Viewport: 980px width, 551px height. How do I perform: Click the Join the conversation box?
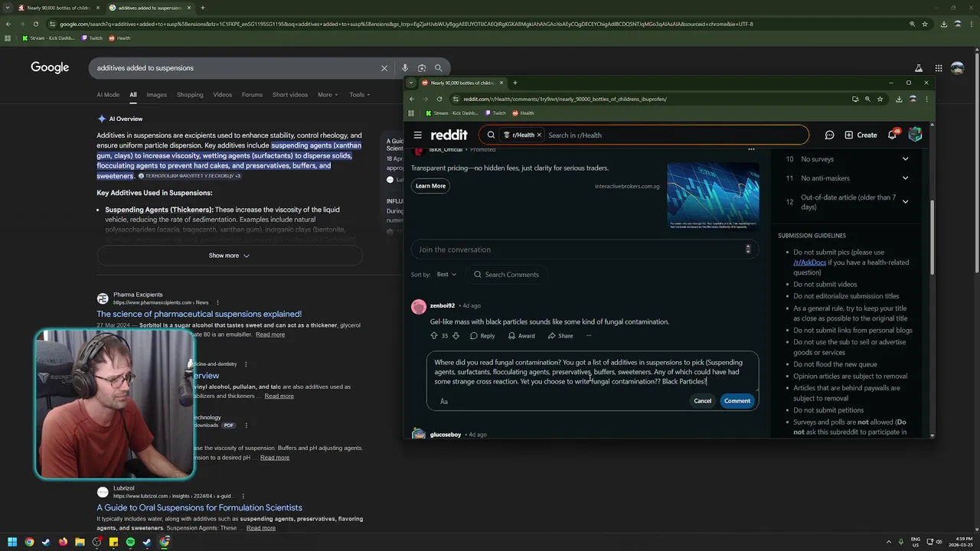tap(585, 249)
